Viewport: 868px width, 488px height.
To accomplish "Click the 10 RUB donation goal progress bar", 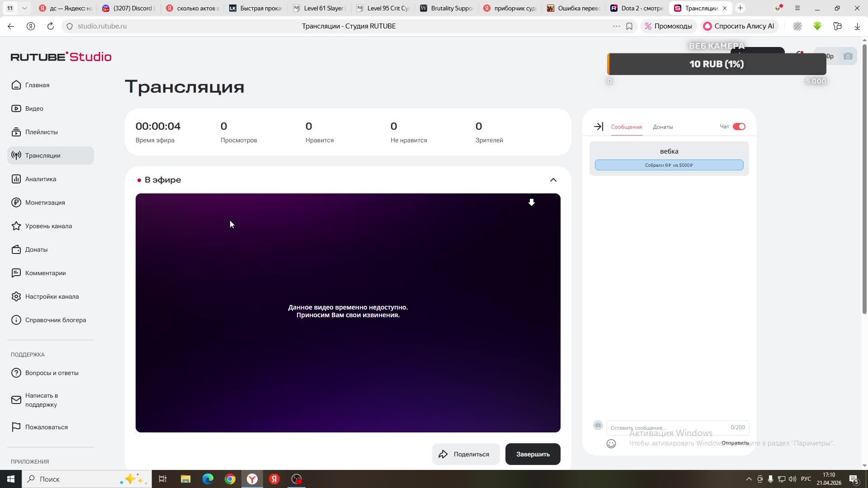I will [716, 64].
